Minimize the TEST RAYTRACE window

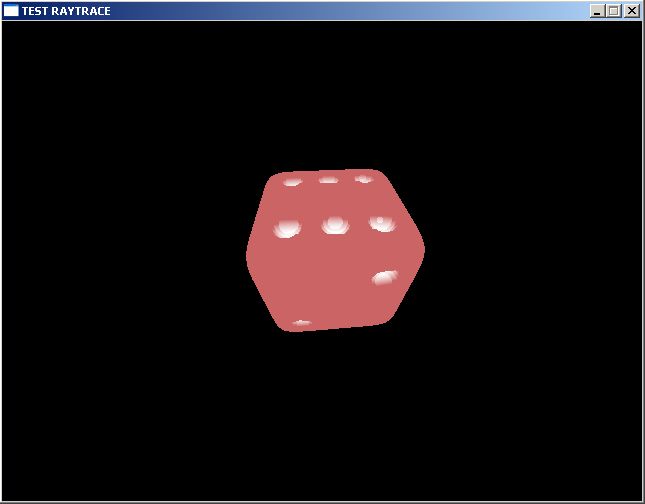pyautogui.click(x=597, y=11)
